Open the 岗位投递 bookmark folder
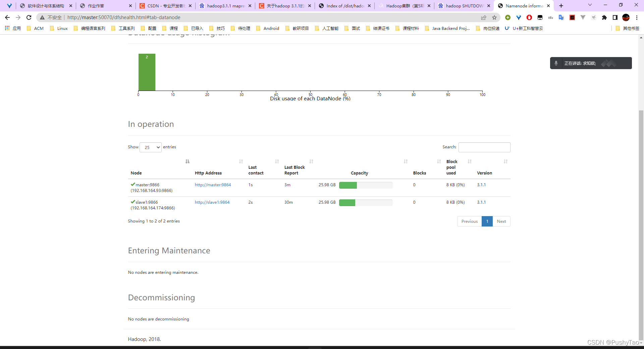644x349 pixels. coord(488,29)
